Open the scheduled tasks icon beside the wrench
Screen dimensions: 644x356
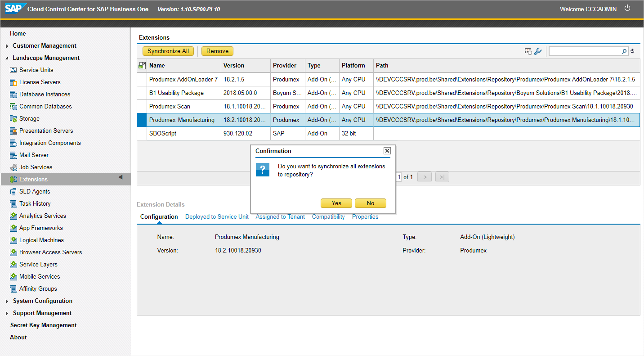528,51
